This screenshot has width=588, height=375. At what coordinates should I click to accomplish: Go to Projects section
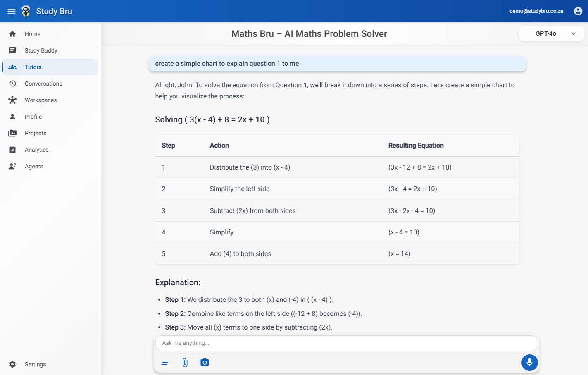(x=35, y=133)
